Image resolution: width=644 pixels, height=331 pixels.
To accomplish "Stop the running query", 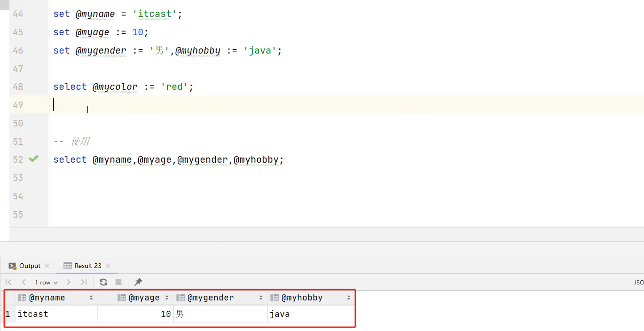I will tap(118, 282).
